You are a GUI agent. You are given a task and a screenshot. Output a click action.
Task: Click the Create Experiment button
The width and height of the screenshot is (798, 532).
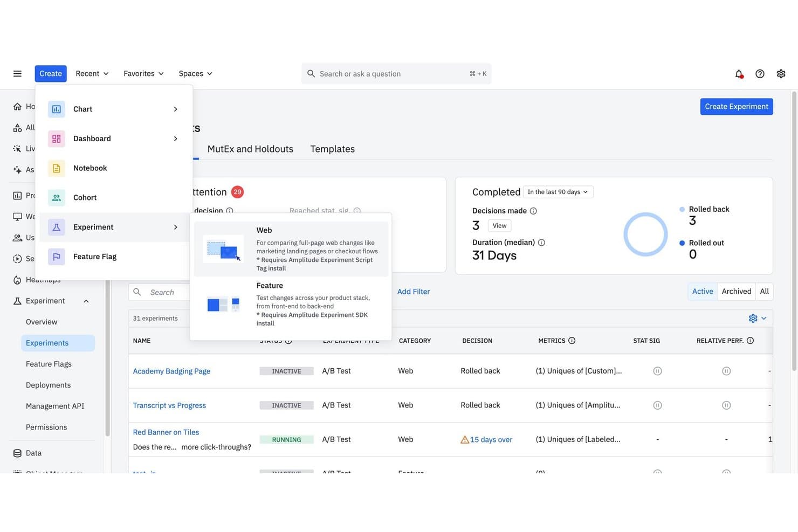[x=736, y=107]
